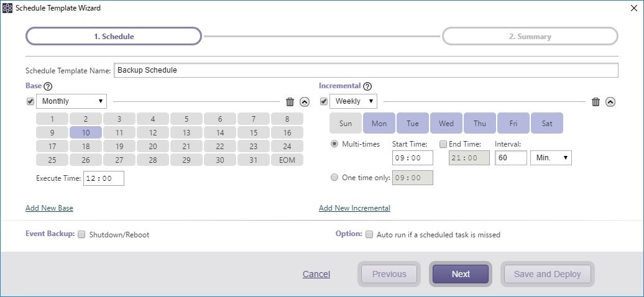The height and width of the screenshot is (297, 644).
Task: Collapse the Incremental schedule section
Action: pos(610,102)
